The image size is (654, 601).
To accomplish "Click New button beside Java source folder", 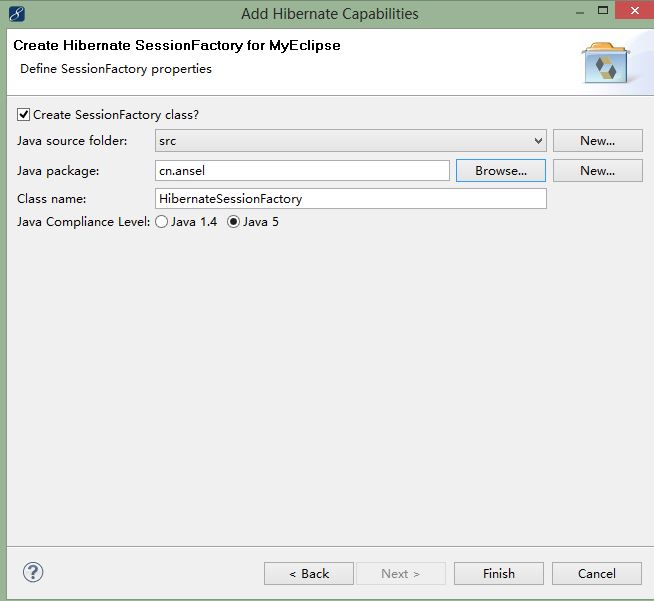I will tap(598, 141).
